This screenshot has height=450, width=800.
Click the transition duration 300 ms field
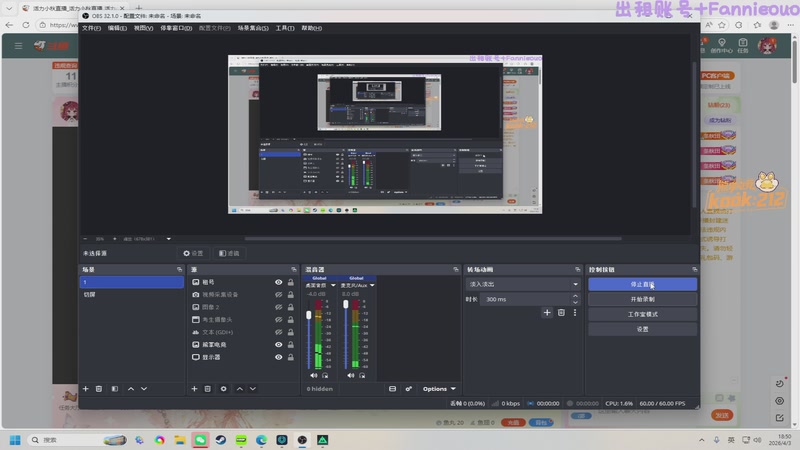(526, 299)
